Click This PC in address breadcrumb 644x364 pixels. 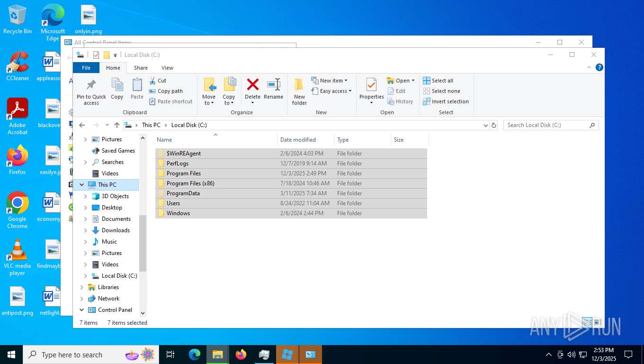[151, 125]
